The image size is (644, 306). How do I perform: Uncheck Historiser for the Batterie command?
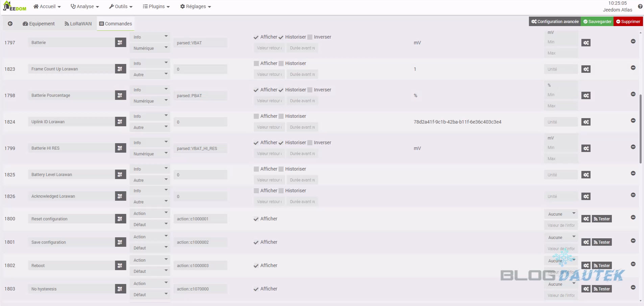(x=281, y=37)
